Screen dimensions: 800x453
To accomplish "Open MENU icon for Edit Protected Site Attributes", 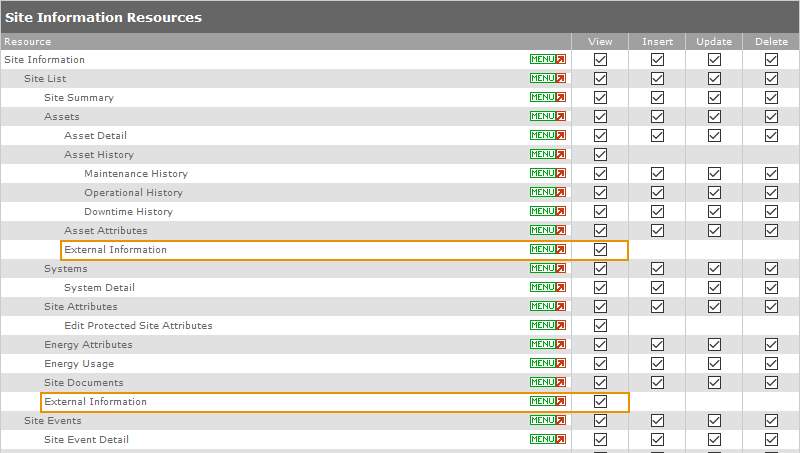I will tap(547, 326).
